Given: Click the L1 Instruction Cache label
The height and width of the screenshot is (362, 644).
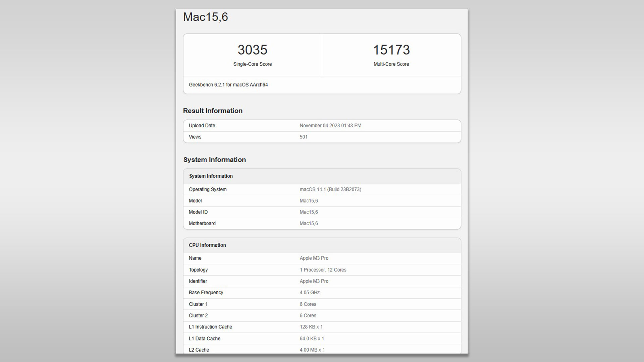Looking at the screenshot, I should [x=210, y=327].
